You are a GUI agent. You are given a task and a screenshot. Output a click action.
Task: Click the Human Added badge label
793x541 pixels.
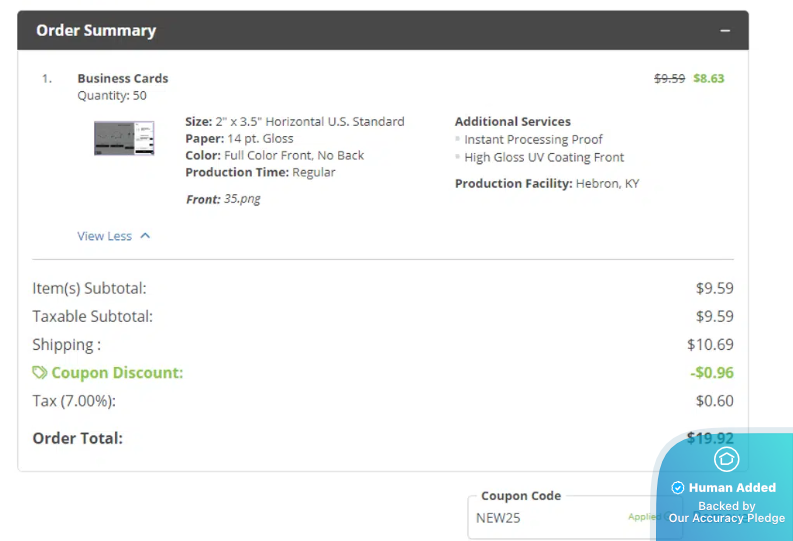click(x=732, y=488)
